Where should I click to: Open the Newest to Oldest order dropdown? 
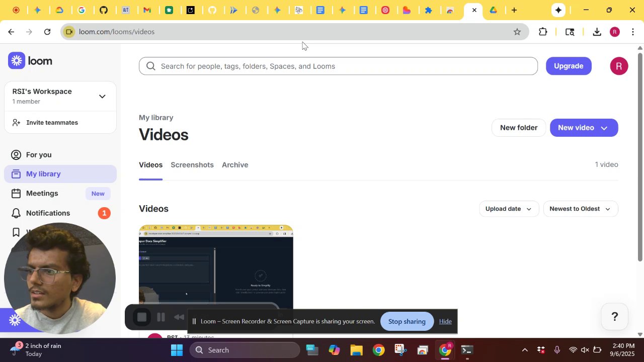click(580, 209)
